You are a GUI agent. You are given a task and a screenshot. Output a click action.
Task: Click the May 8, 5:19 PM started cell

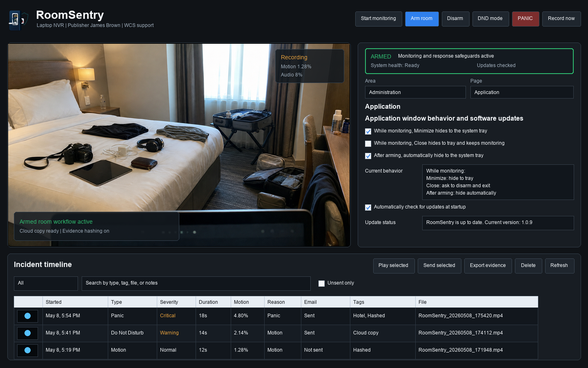pyautogui.click(x=75, y=350)
